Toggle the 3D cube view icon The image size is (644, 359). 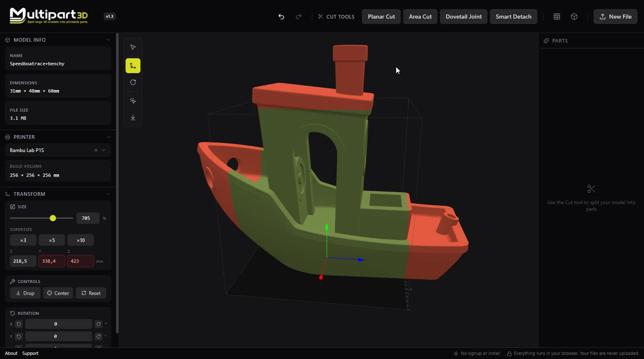(x=574, y=17)
